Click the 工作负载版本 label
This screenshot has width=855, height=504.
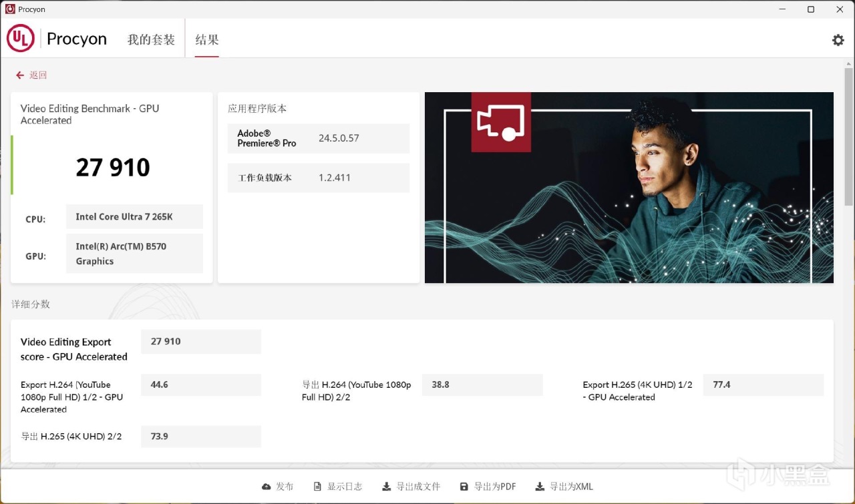265,178
